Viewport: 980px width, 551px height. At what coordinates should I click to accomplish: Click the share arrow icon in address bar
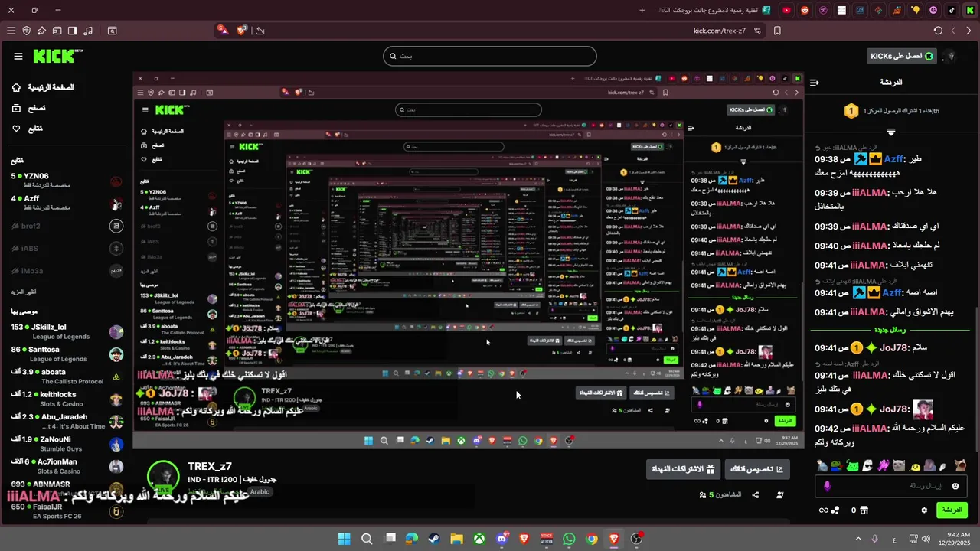coord(260,31)
